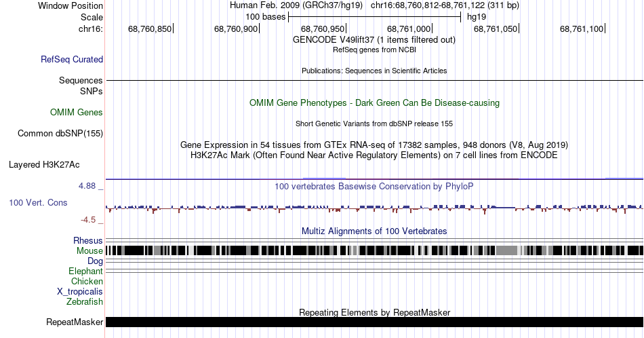The image size is (644, 338).
Task: Click the Human Feb. 2009 (GRCh37/hg19) text
Action: (x=296, y=5)
